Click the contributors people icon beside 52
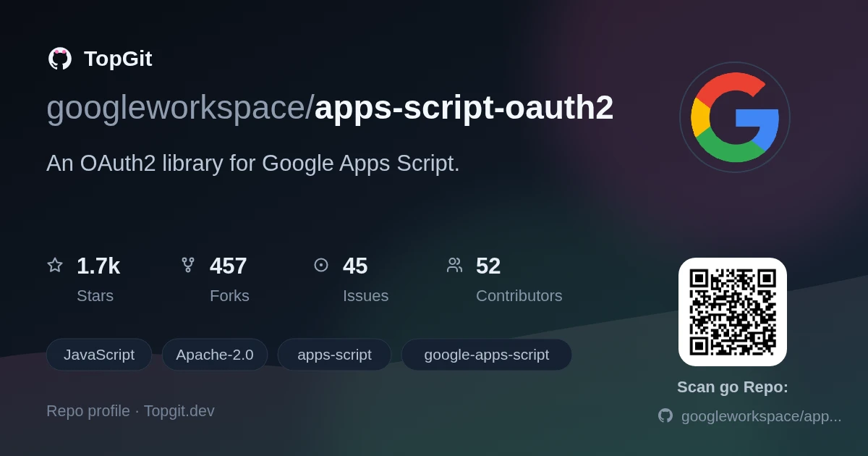Viewport: 868px width, 456px height. coord(454,265)
